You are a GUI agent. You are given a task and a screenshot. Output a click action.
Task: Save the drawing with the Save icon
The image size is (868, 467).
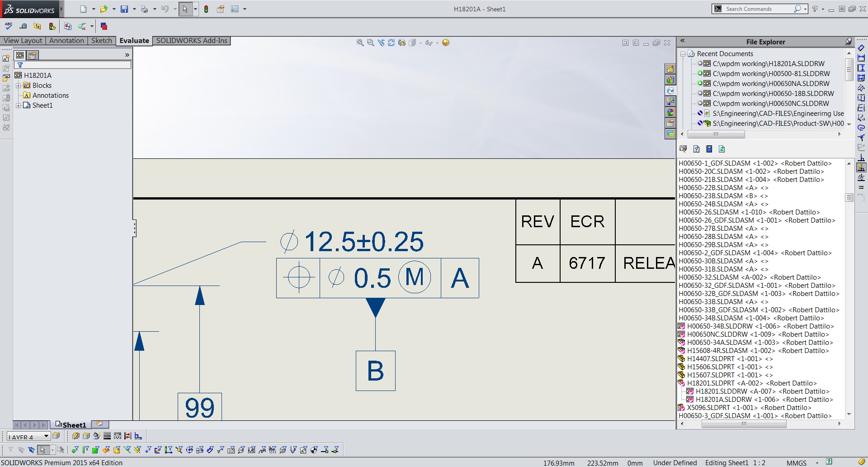point(124,9)
